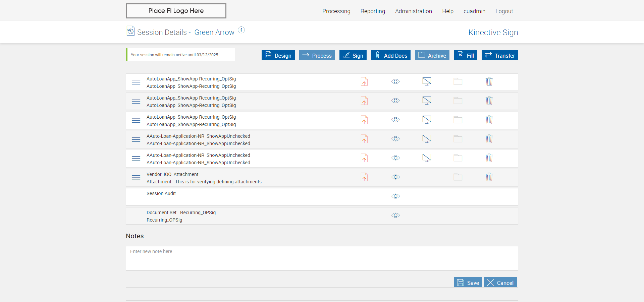
Task: View the Session Audit with the eye icon
Action: click(x=395, y=196)
